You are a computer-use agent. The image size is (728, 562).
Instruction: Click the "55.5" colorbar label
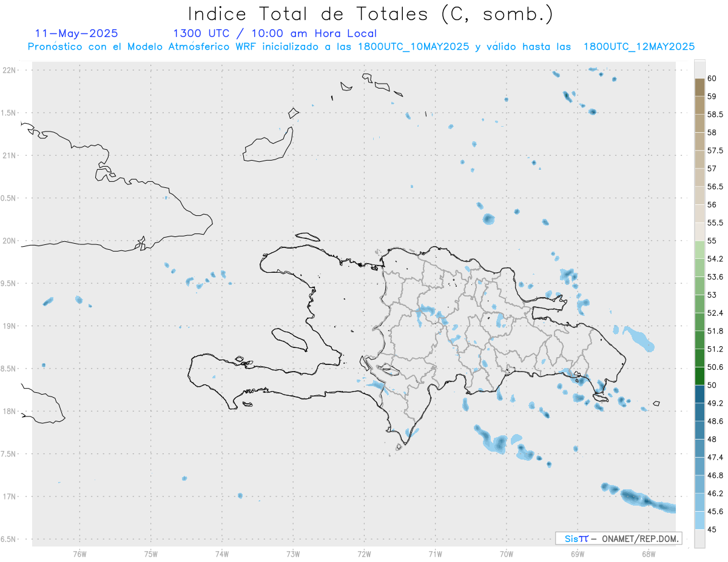[715, 223]
